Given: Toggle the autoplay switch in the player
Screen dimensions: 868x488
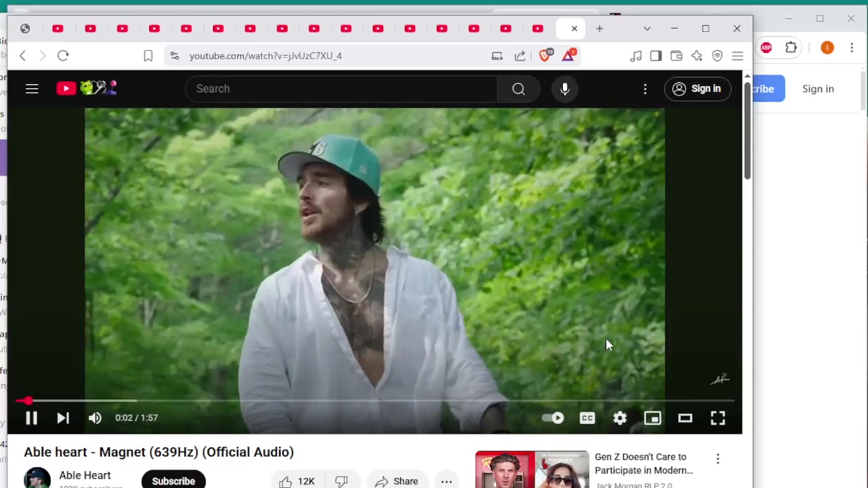Looking at the screenshot, I should point(553,418).
